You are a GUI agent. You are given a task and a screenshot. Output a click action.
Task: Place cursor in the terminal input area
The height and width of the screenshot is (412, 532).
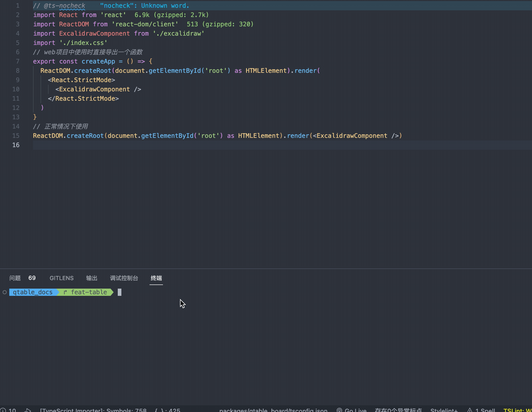click(x=119, y=292)
